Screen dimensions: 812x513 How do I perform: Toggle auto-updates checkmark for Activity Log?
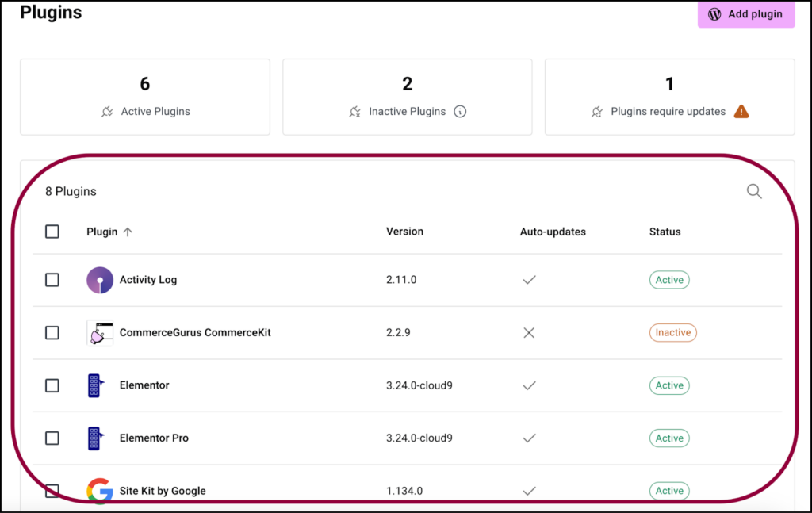pos(529,280)
